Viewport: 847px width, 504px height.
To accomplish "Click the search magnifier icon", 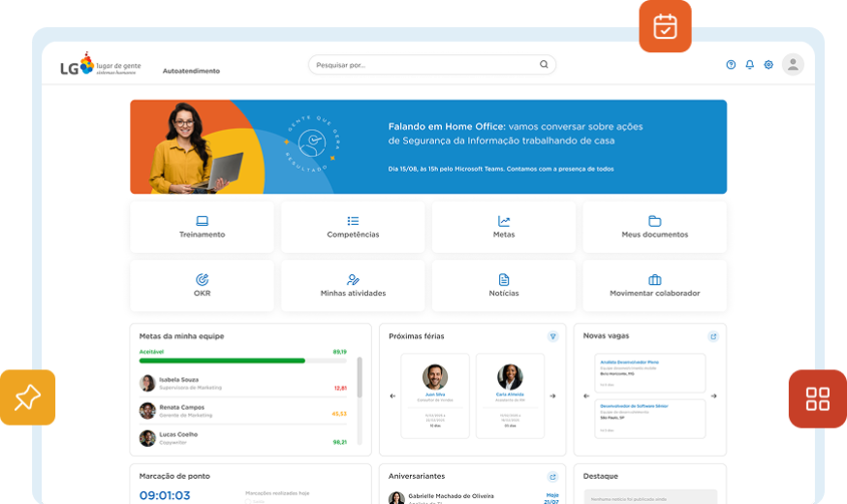I will click(x=544, y=65).
